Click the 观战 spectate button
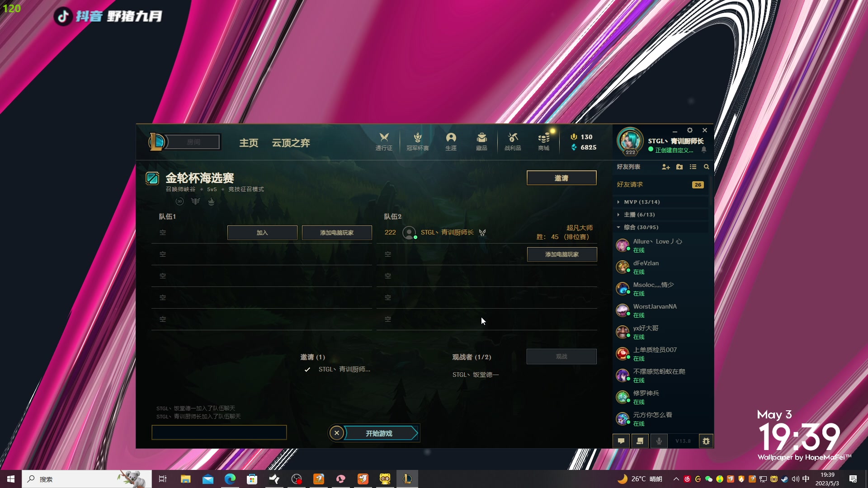 click(561, 357)
